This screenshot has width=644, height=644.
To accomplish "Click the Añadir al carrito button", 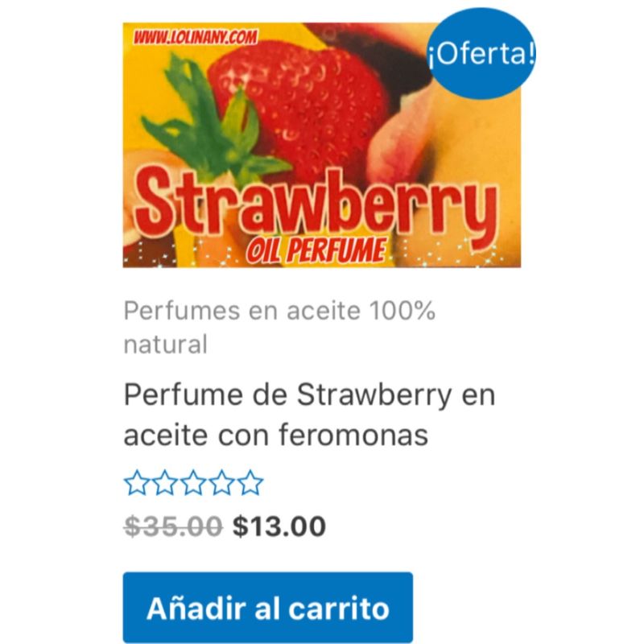I will click(x=268, y=607).
